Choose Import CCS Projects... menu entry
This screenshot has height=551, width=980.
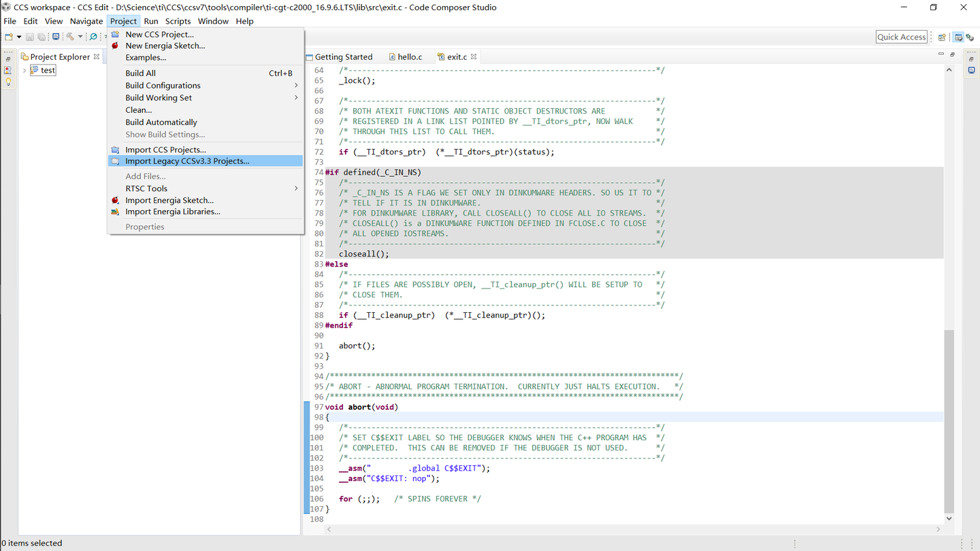tap(205, 150)
